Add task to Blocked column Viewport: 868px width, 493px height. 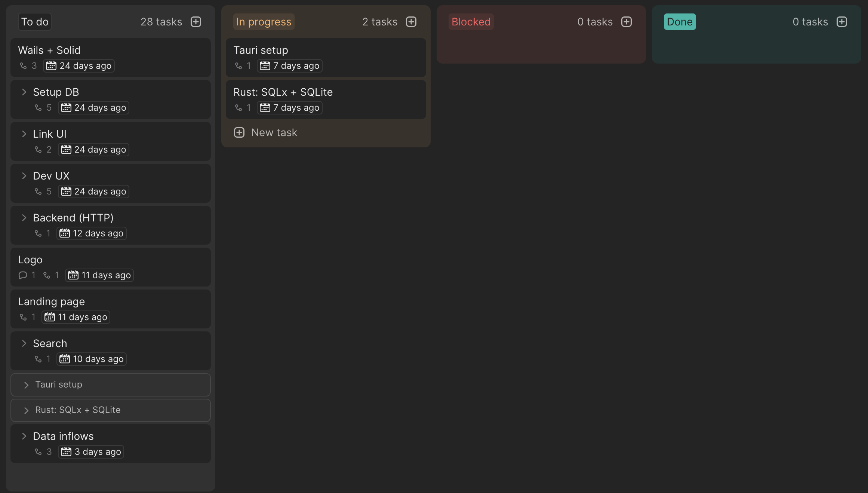point(627,22)
